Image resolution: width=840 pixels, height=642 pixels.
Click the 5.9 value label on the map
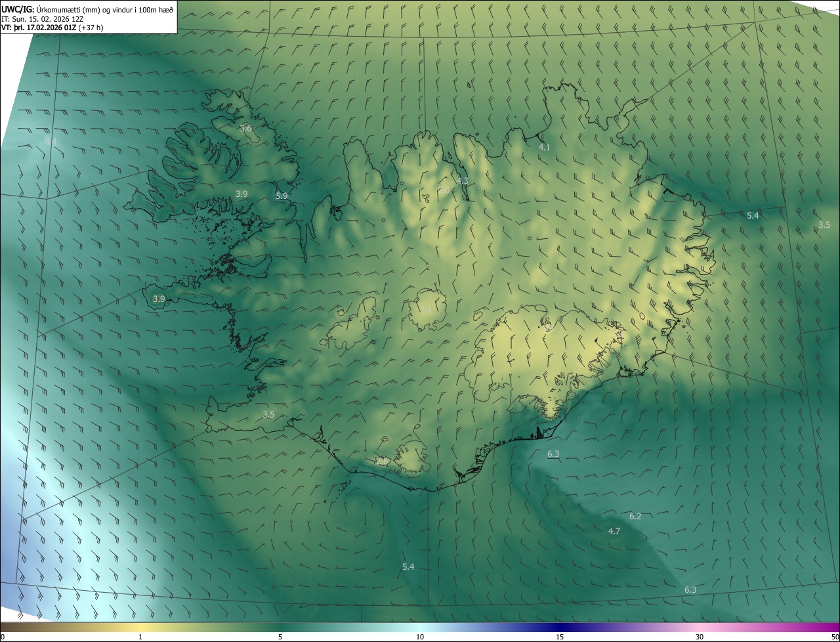point(282,196)
